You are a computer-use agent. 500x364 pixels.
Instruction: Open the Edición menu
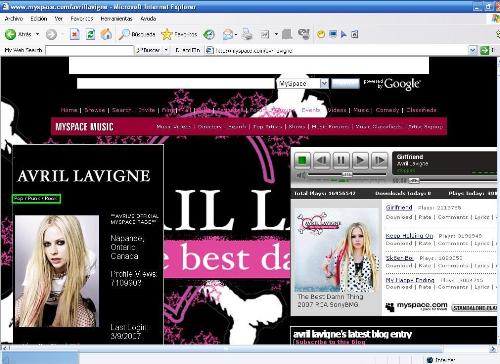39,19
